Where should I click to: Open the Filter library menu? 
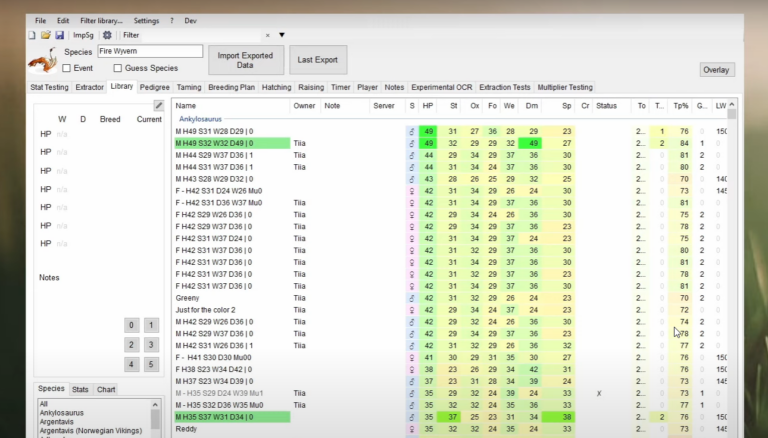[101, 20]
